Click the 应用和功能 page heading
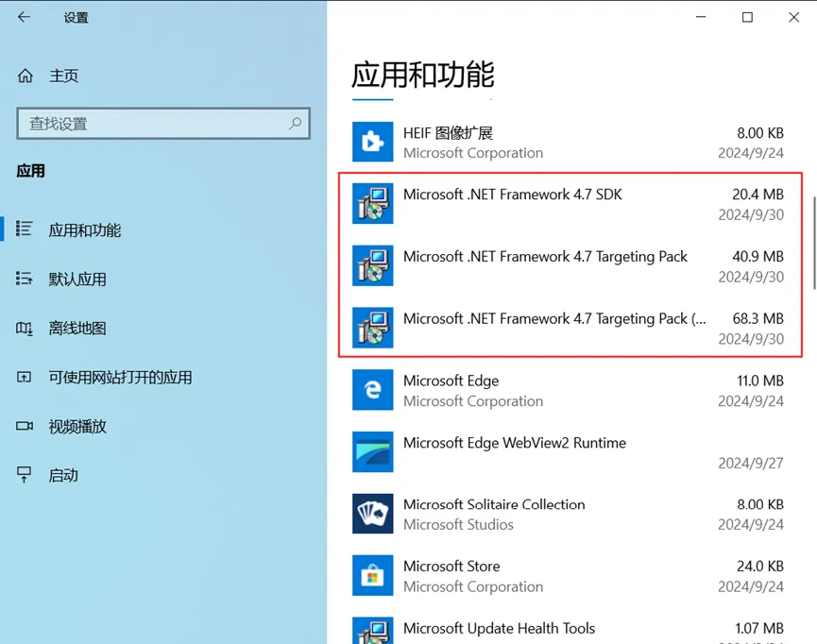The width and height of the screenshot is (817, 644). [422, 75]
